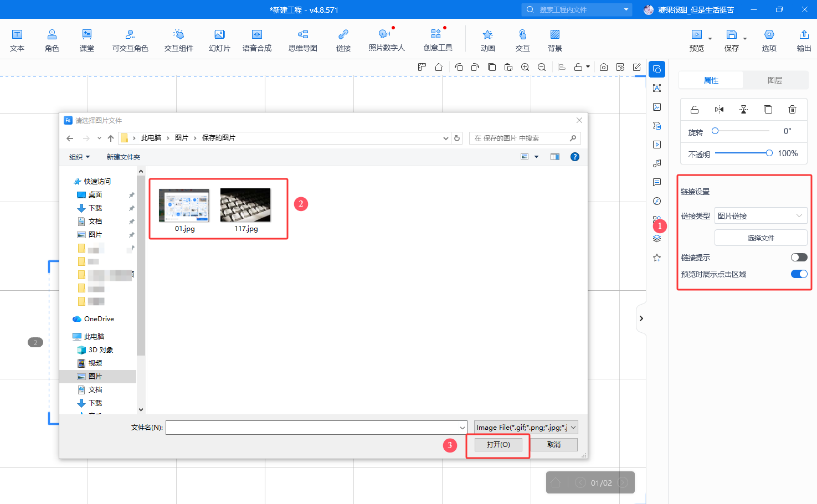This screenshot has height=504, width=817.
Task: Enable the 链接提示 toggle
Action: [799, 258]
